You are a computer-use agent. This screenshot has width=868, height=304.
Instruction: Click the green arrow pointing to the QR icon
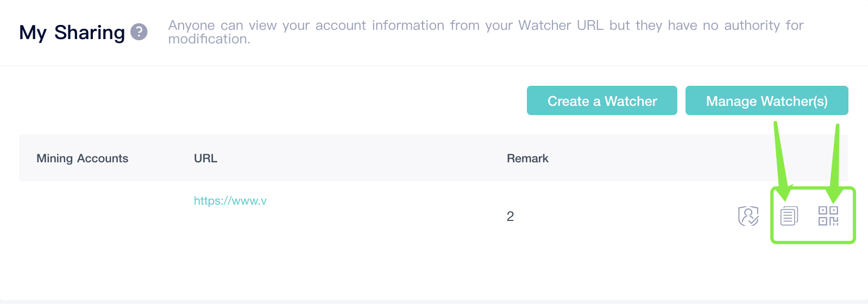click(835, 163)
